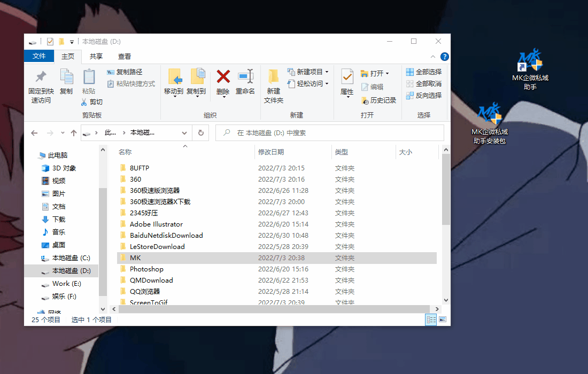Click the Edit button in the ribbon

[x=372, y=87]
